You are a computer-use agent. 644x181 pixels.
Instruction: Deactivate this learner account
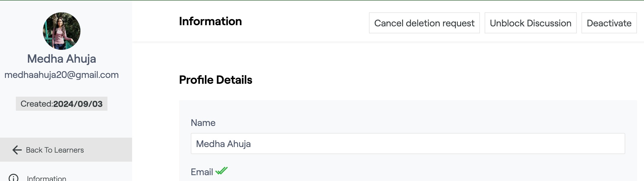pos(609,23)
